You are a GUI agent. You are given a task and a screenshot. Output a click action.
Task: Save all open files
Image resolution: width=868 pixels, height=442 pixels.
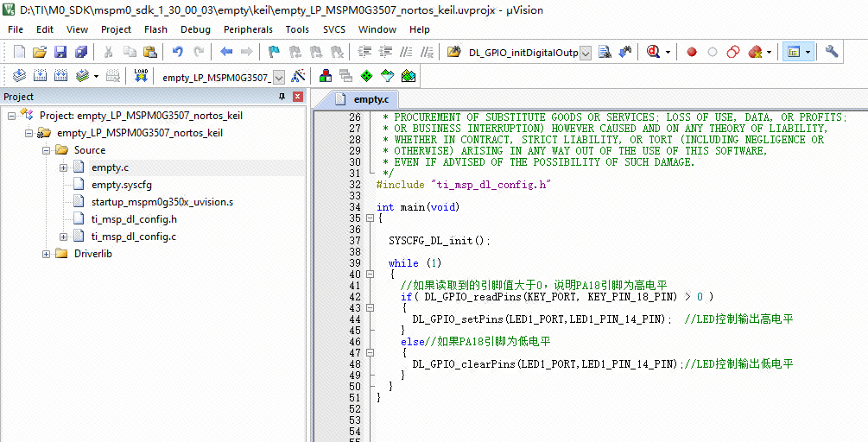[81, 52]
